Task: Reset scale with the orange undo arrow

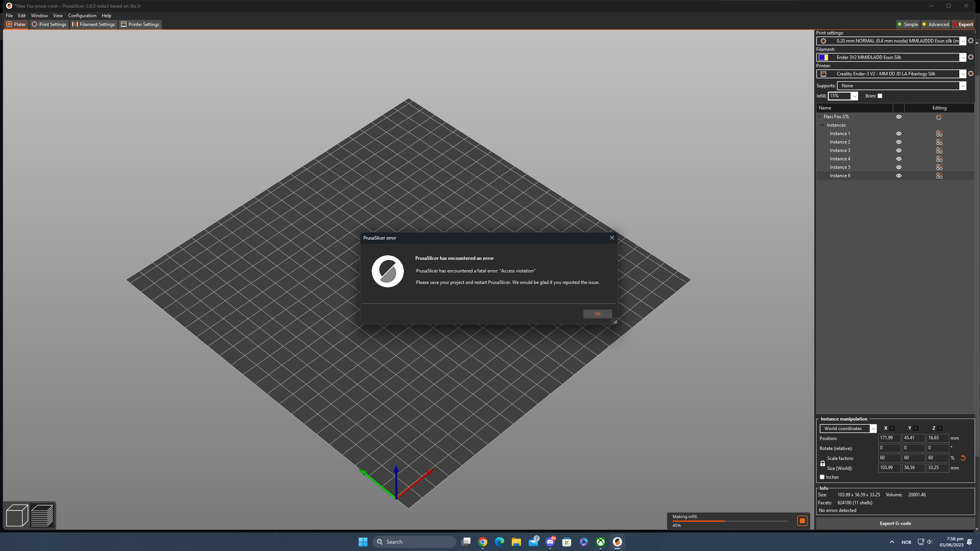Action: pyautogui.click(x=962, y=458)
